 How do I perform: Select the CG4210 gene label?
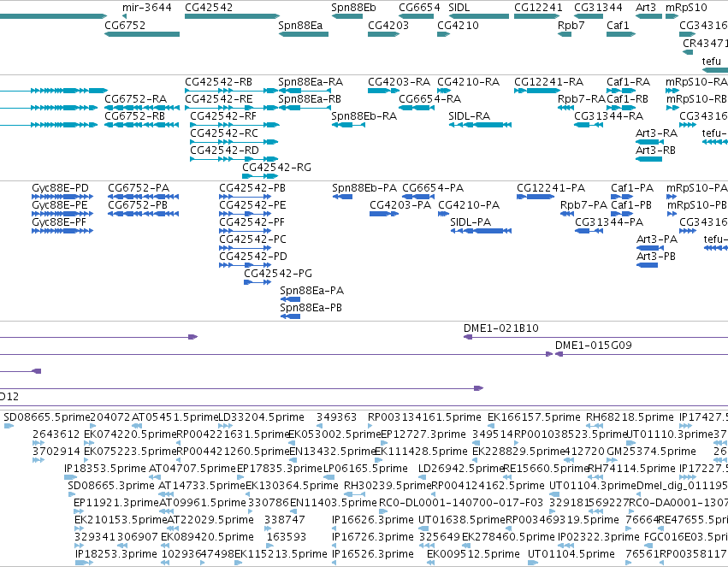(x=458, y=25)
